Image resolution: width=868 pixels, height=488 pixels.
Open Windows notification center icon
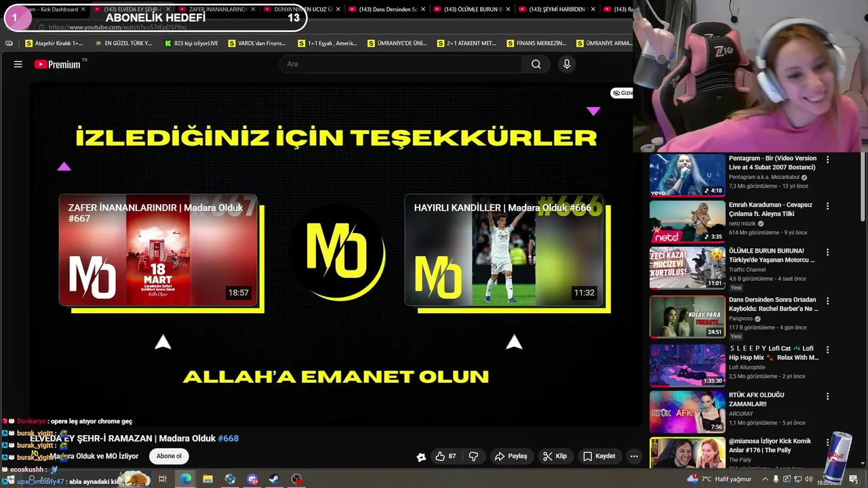point(853,479)
